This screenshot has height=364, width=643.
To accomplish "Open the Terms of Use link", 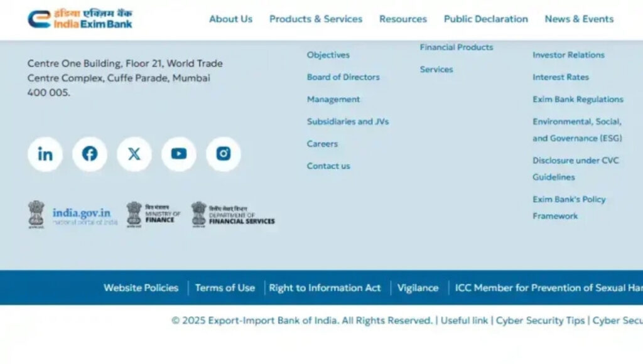I will point(225,288).
